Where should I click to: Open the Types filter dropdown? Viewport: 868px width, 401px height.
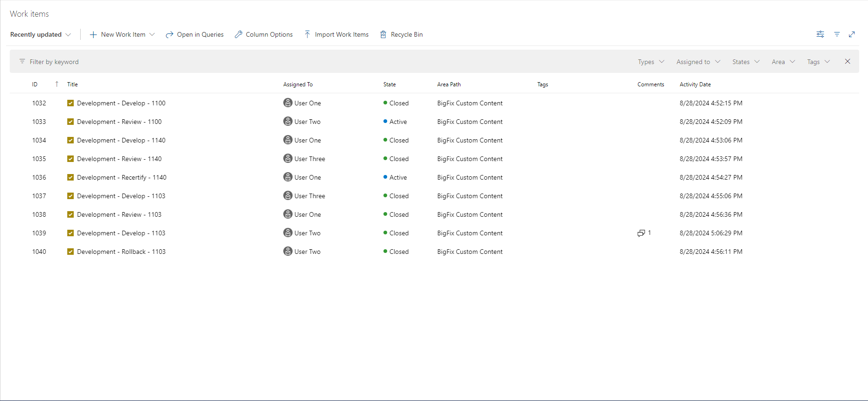pyautogui.click(x=651, y=62)
